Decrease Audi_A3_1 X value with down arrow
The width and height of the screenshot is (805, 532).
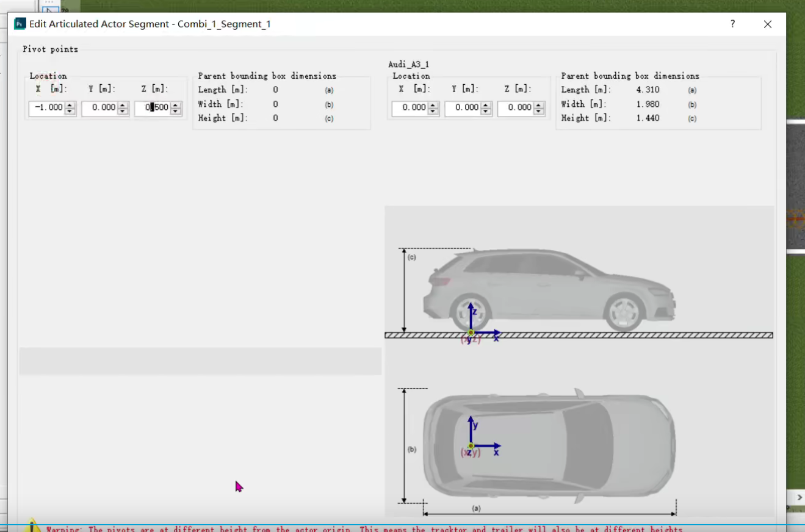(433, 112)
